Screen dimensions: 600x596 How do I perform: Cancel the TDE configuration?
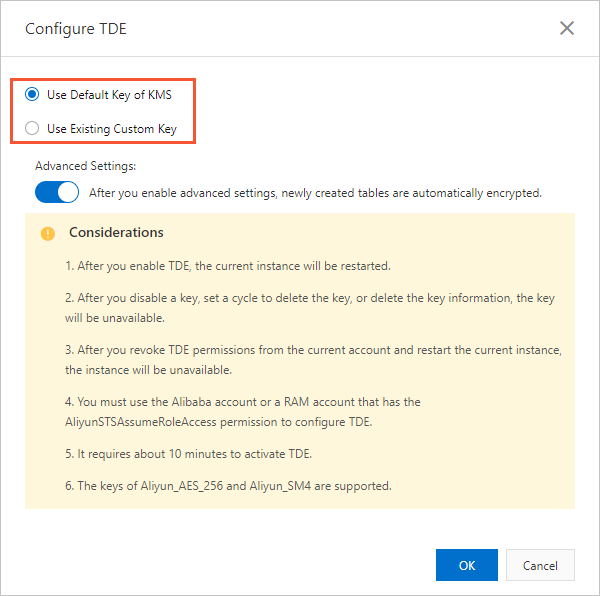(540, 565)
